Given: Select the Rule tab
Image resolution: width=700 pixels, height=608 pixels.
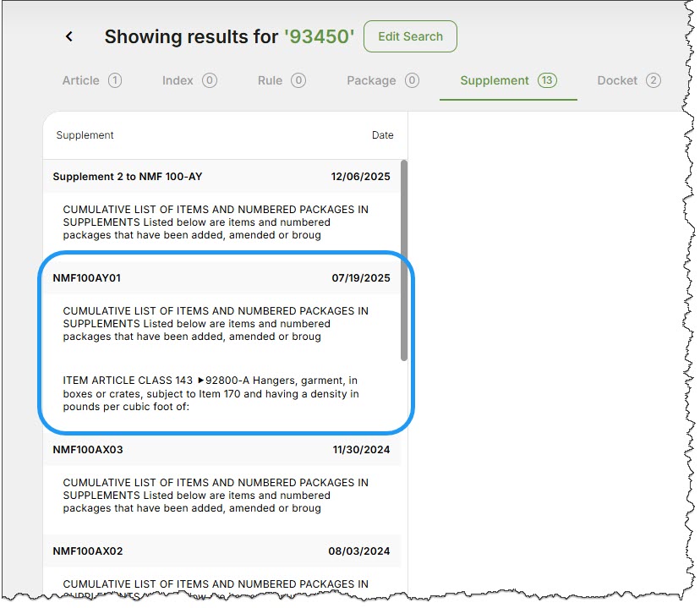Looking at the screenshot, I should pyautogui.click(x=270, y=80).
